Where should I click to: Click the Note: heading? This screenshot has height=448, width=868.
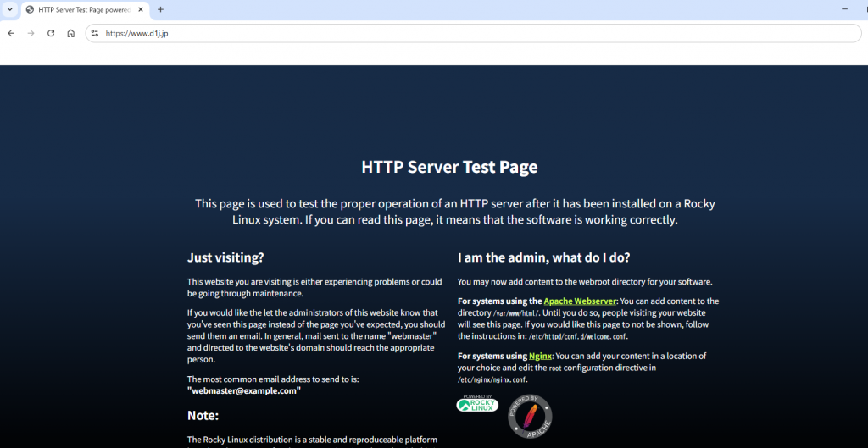pyautogui.click(x=203, y=415)
